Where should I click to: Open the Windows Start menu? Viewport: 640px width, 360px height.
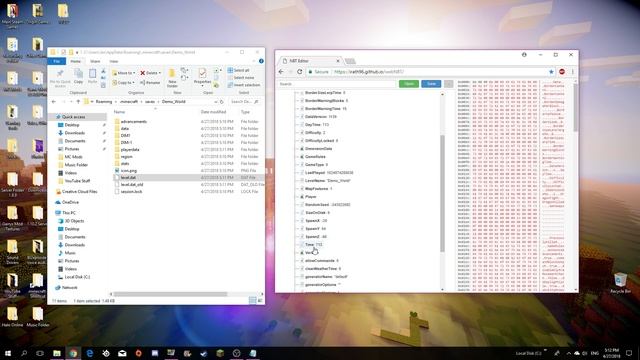click(8, 353)
